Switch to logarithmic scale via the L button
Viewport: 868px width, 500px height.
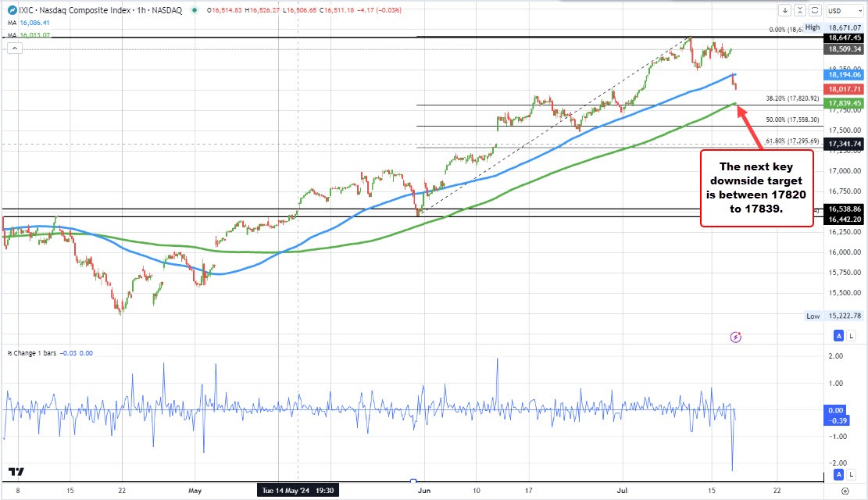(x=852, y=335)
